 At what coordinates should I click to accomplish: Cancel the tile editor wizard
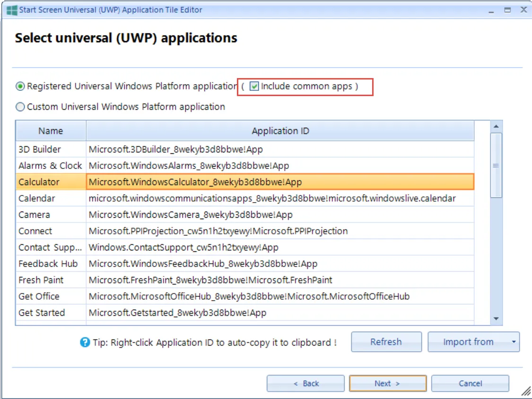point(470,383)
